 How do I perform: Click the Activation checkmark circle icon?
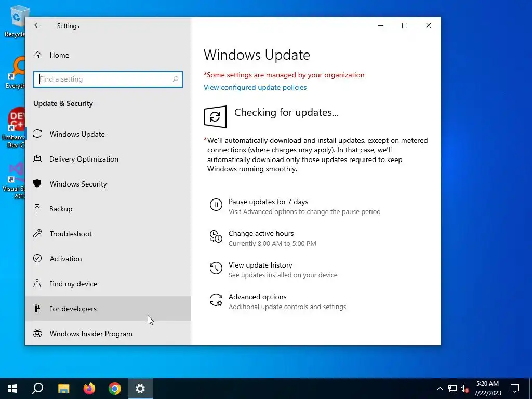pos(37,258)
